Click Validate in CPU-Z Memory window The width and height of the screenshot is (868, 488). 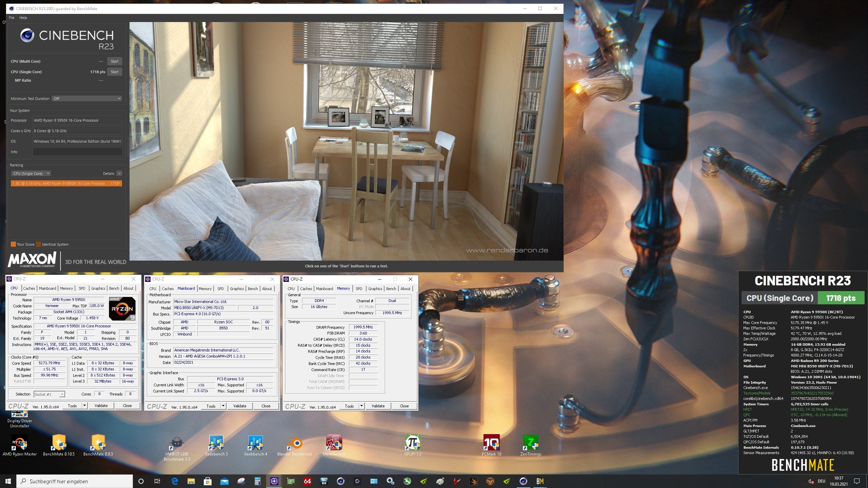378,406
